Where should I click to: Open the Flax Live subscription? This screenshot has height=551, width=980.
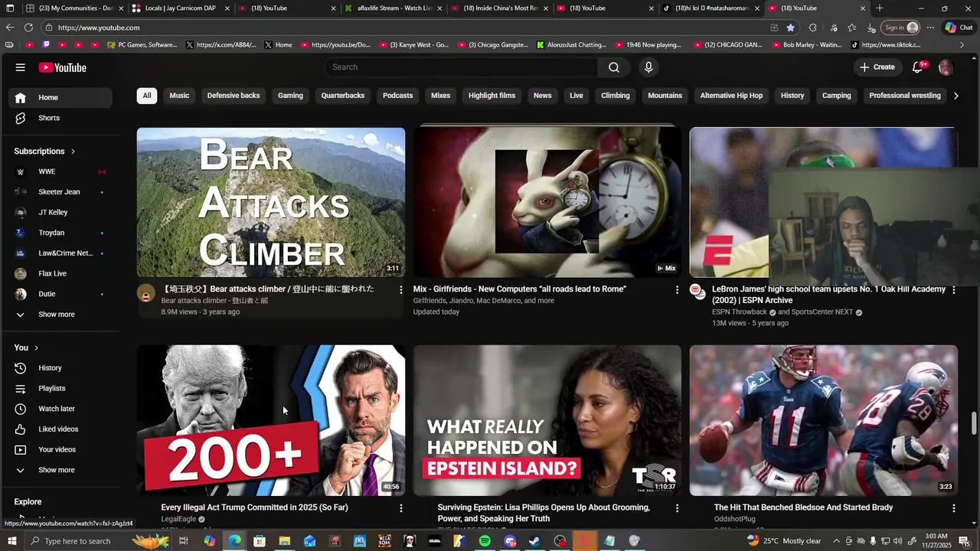(60, 273)
